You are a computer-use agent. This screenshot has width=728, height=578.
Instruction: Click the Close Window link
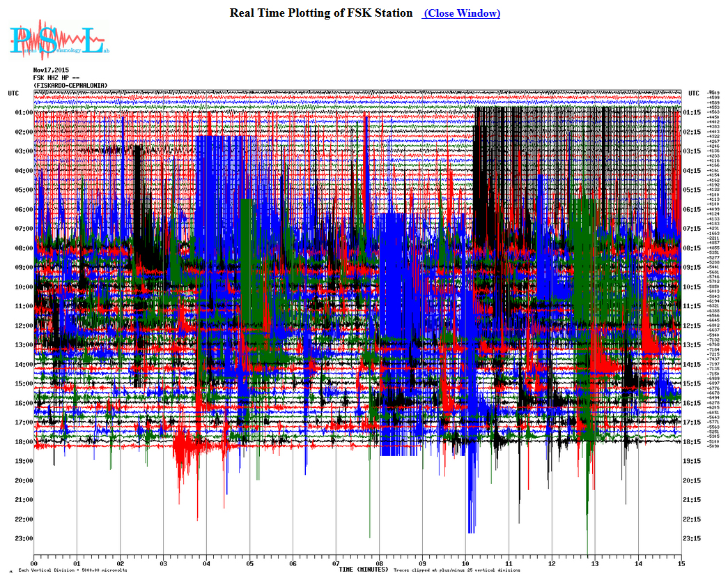(461, 13)
